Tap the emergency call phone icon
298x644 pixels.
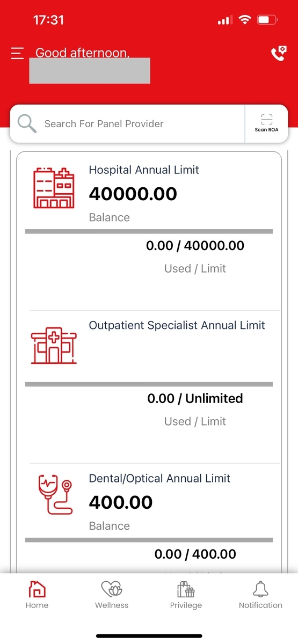[279, 53]
